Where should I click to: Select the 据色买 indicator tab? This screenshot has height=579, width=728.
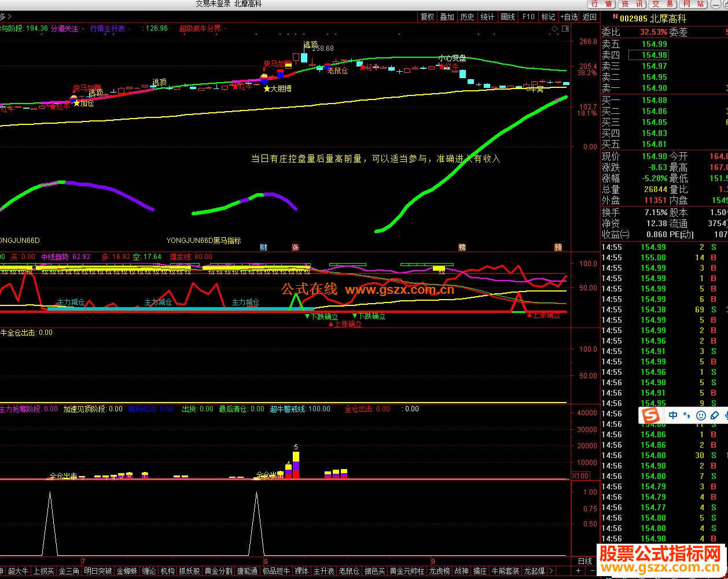tap(374, 571)
